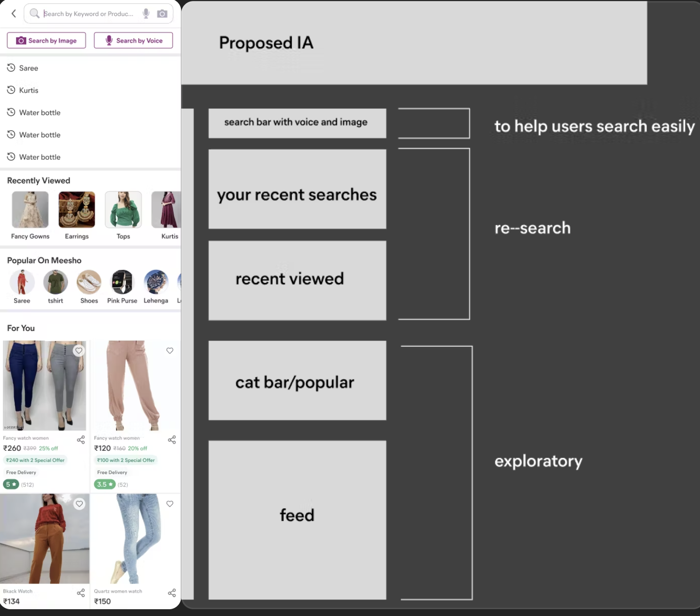The width and height of the screenshot is (700, 616).
Task: Toggle the wishlist heart on the grey trousers product
Action: pos(79,350)
